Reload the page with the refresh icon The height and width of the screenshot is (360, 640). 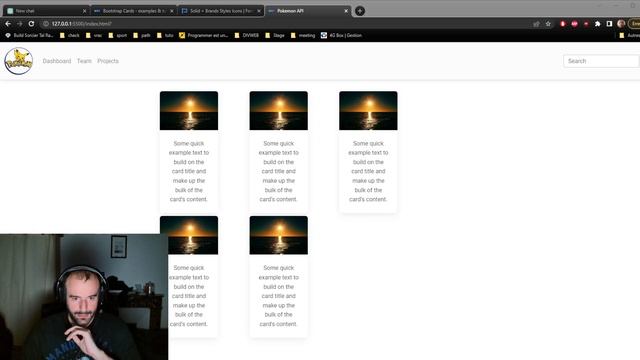[x=31, y=24]
